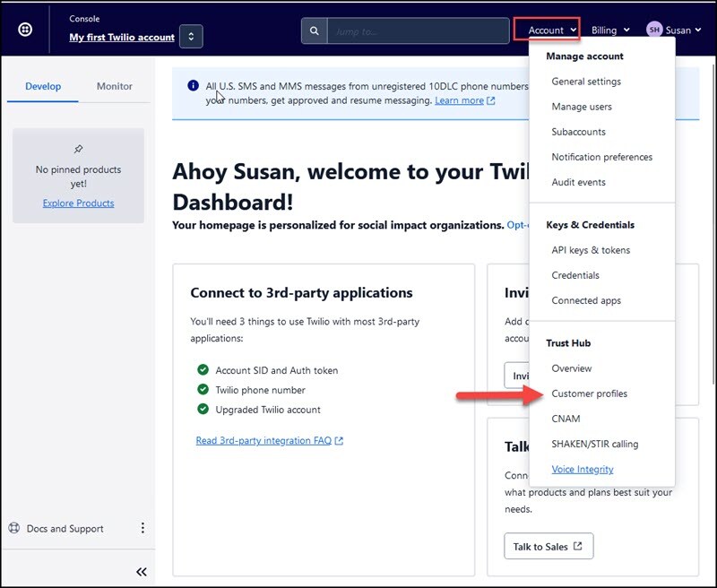Expand the Billing dropdown
This screenshot has width=717, height=588.
point(610,30)
